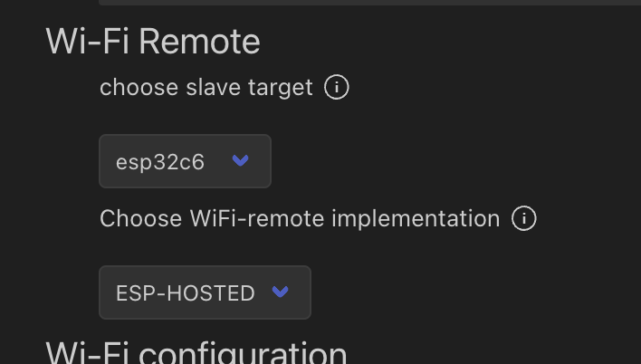Open the ESP-HOSTED implementation dropdown
Screen dimensions: 641x364
coord(205,292)
